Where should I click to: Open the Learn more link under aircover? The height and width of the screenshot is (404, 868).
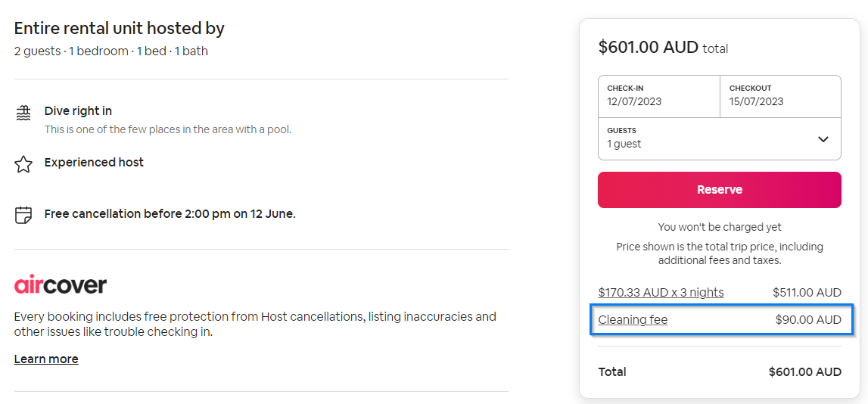pyautogui.click(x=46, y=359)
